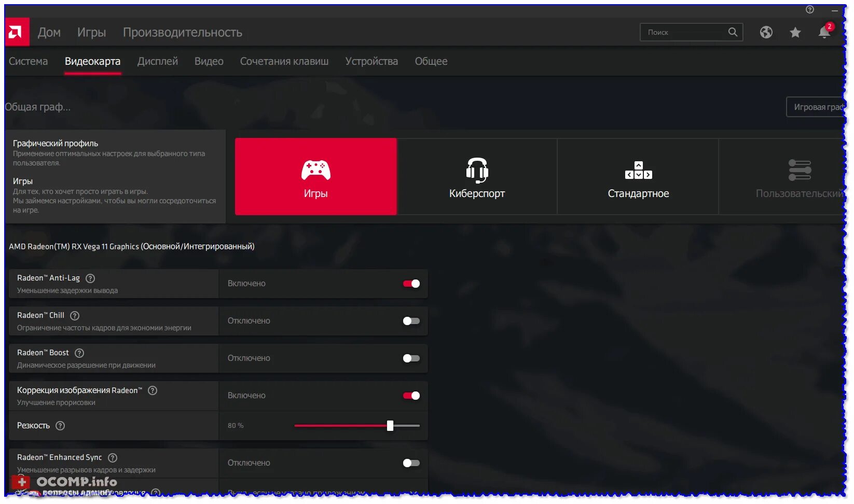Open notifications via the bell icon
The width and height of the screenshot is (854, 504).
824,32
